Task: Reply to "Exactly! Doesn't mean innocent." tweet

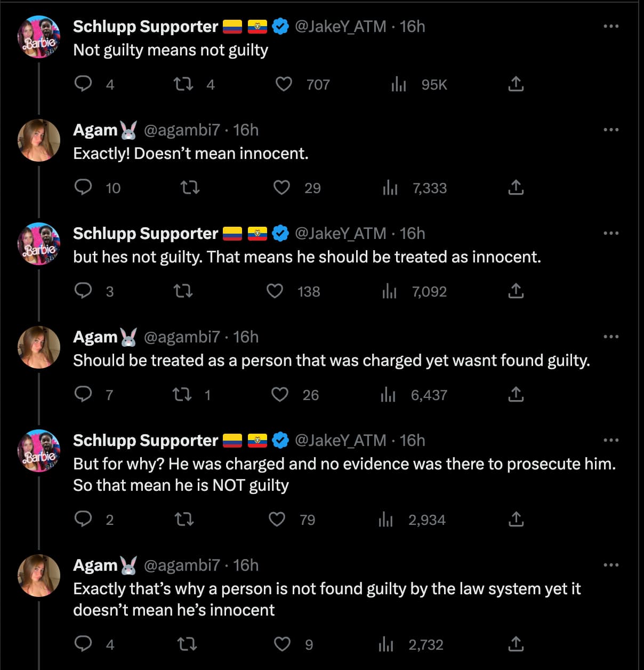Action: 83,187
